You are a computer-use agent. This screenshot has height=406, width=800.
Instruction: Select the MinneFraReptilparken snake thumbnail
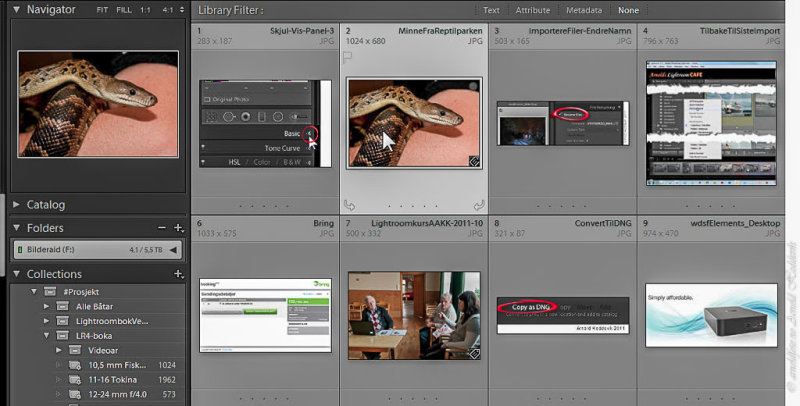coord(414,123)
